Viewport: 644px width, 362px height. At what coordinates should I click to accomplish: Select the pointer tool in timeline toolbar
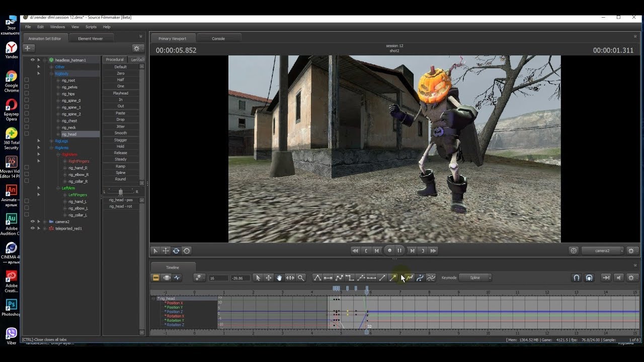[x=258, y=278]
